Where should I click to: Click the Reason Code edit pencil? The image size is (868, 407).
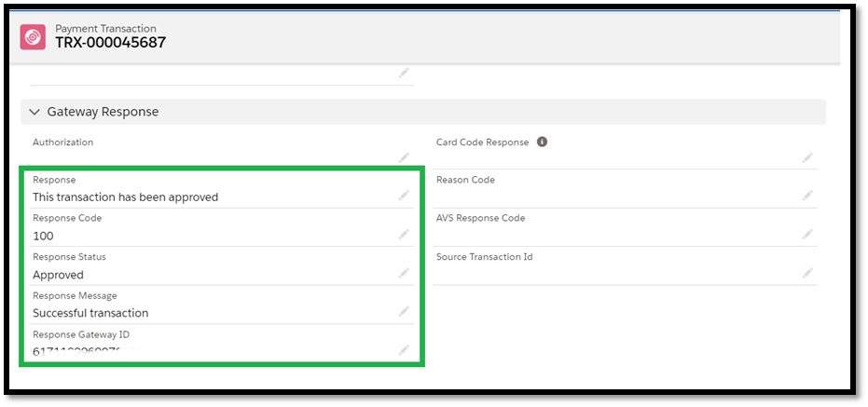coord(807,196)
